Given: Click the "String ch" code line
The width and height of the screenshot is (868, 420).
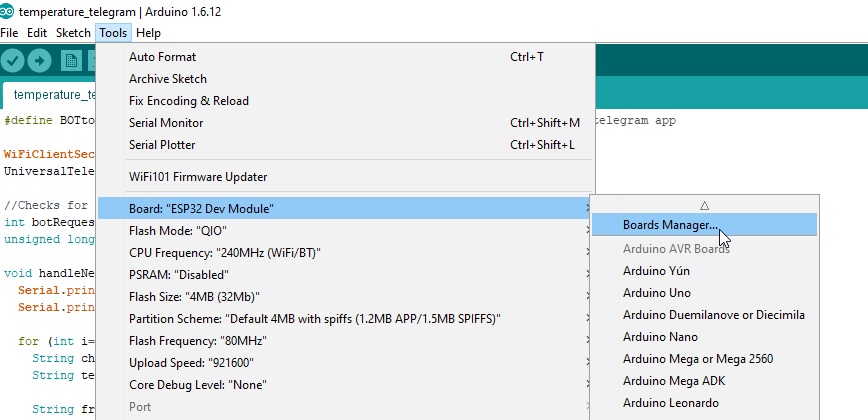Looking at the screenshot, I should (x=64, y=358).
